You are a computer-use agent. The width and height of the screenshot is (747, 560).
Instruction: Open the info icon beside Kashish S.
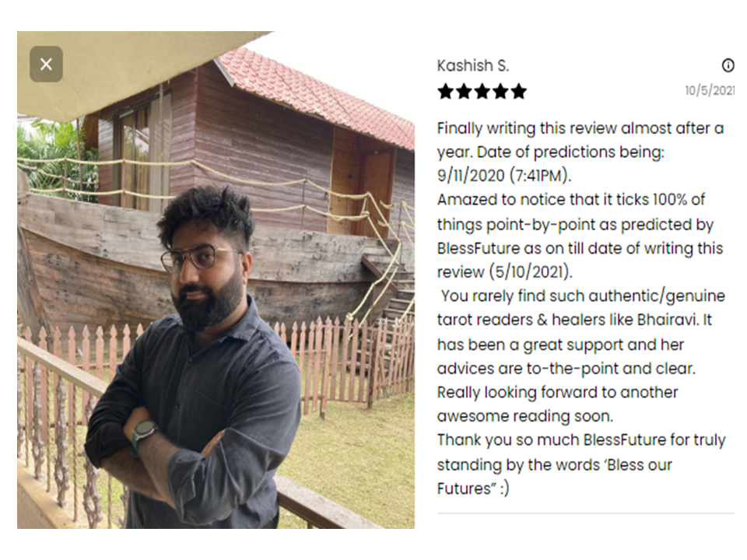point(728,65)
